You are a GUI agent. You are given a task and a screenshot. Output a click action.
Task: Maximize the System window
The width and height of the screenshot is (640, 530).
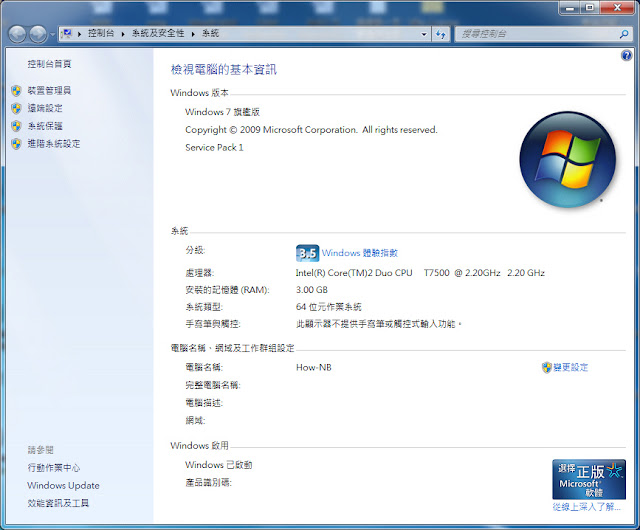point(590,8)
